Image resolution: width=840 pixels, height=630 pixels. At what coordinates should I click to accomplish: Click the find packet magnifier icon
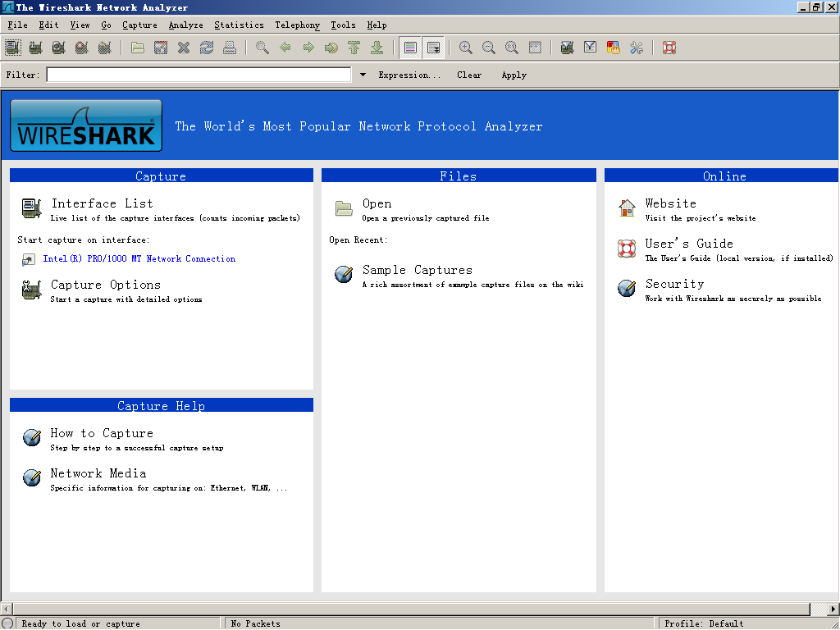point(262,48)
